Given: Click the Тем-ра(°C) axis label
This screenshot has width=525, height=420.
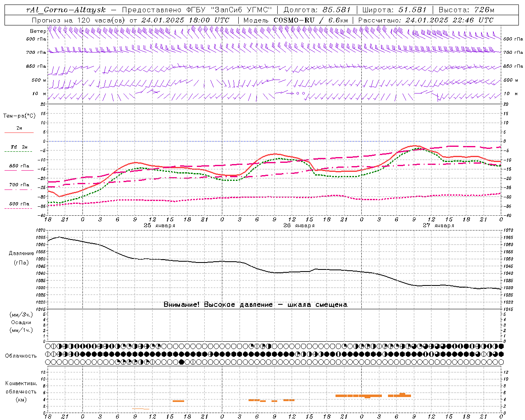Looking at the screenshot, I should click(x=19, y=116).
